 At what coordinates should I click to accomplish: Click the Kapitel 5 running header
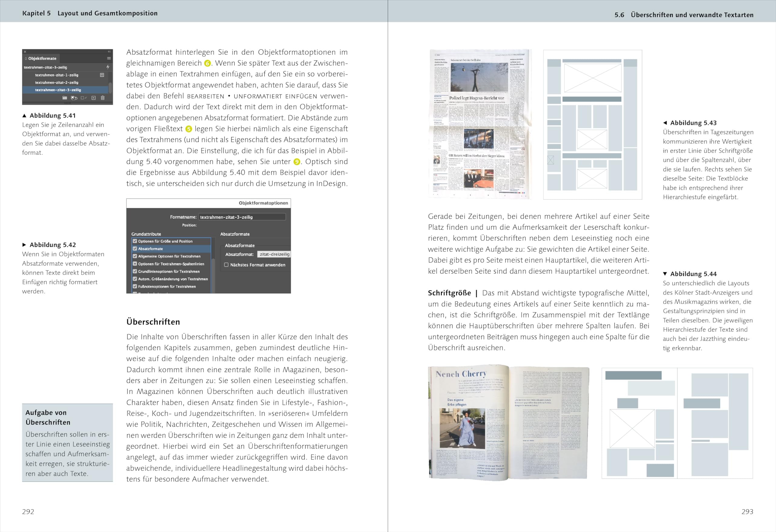90,13
